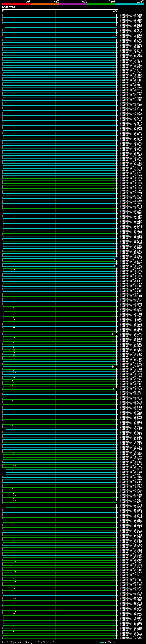Viewport: 146px width, 644px height.
Task: Click arrowhead ending the UniRef100_C4PZT7 bar
Action: click(x=113, y=367)
